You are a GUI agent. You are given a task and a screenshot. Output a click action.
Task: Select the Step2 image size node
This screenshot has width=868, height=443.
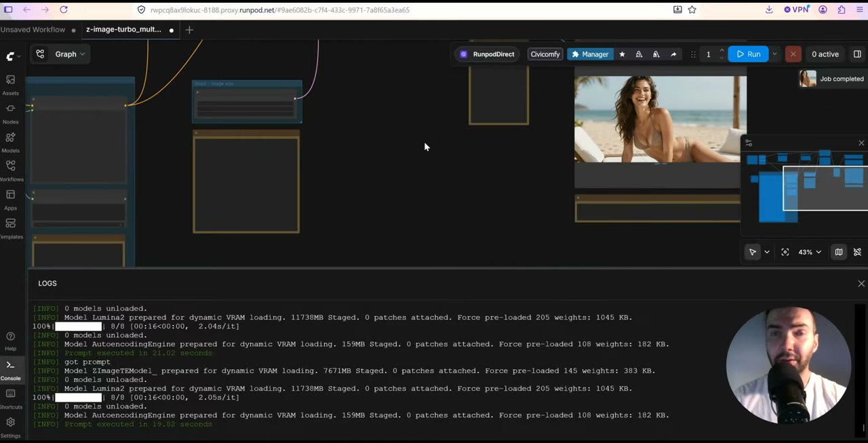click(247, 102)
